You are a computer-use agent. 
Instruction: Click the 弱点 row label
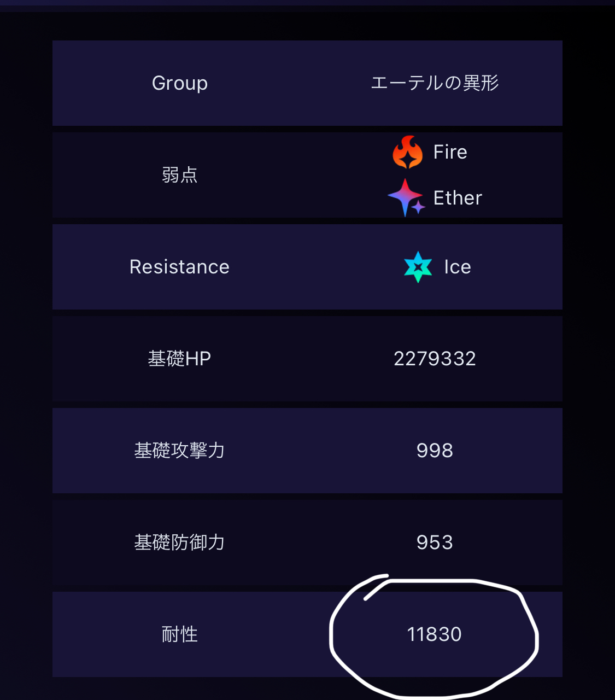(x=180, y=175)
